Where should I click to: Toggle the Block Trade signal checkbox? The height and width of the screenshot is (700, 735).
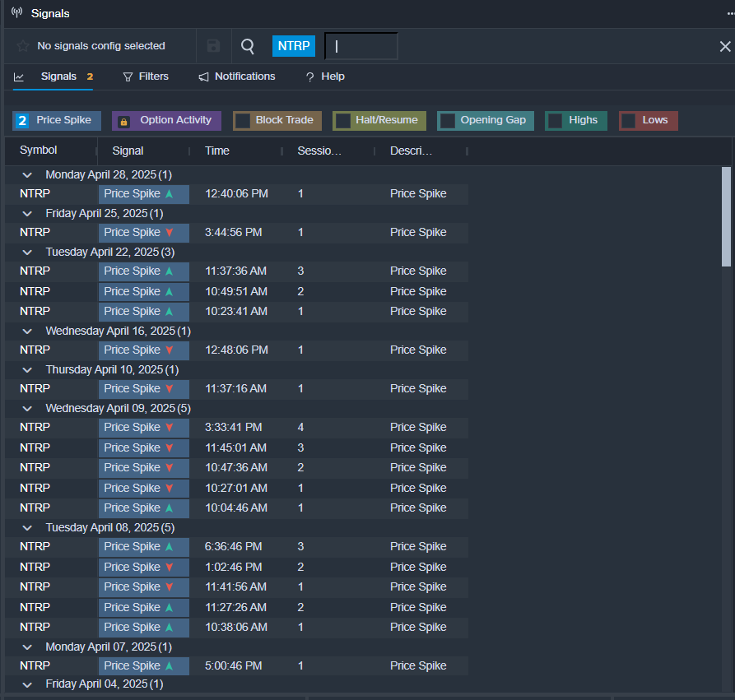click(x=243, y=121)
